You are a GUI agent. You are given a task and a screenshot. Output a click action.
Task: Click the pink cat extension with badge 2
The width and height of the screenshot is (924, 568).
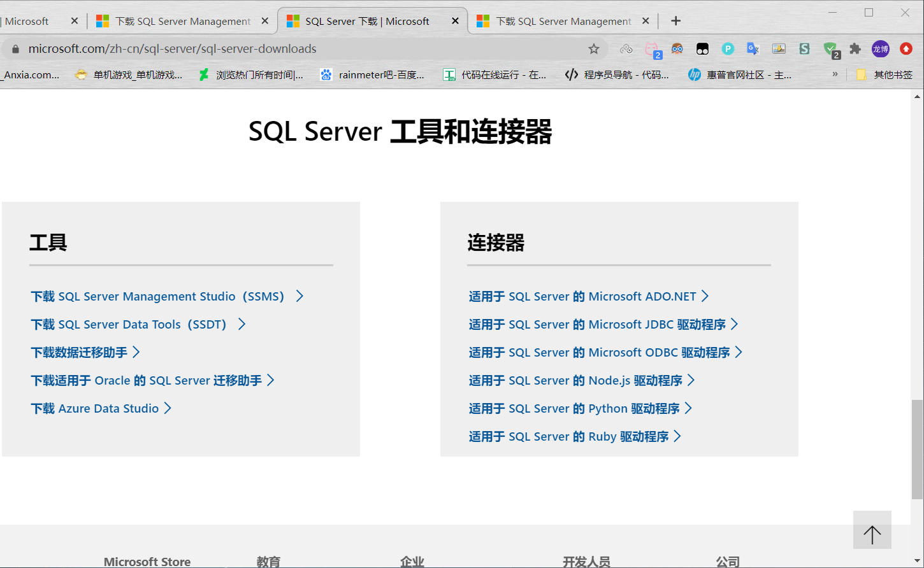[651, 48]
